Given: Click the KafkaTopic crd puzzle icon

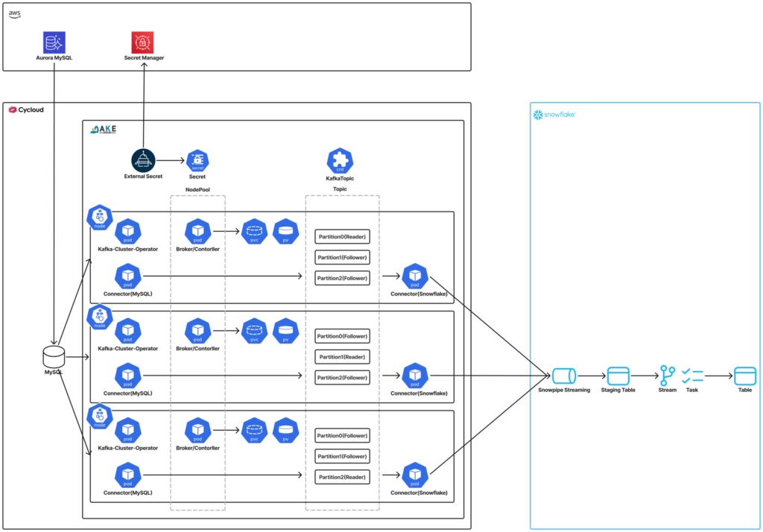Looking at the screenshot, I should (340, 159).
